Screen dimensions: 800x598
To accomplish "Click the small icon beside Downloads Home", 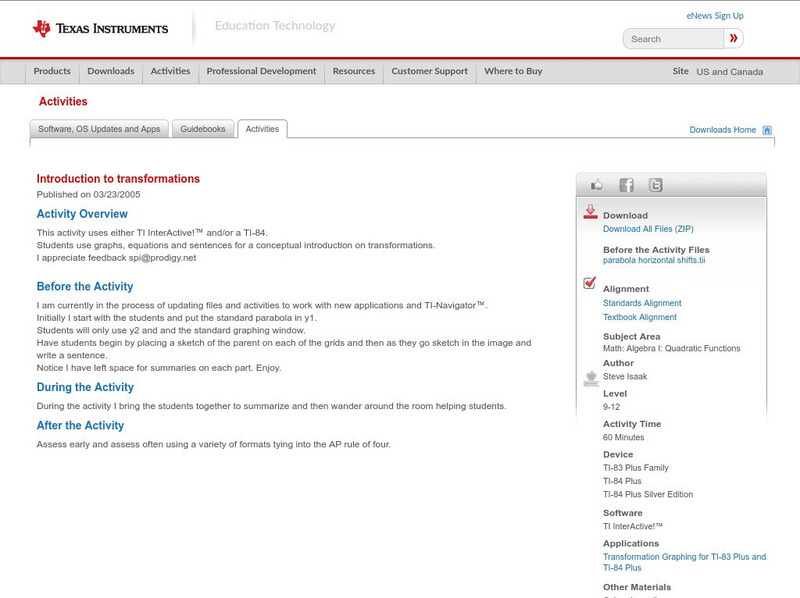I will pyautogui.click(x=766, y=129).
